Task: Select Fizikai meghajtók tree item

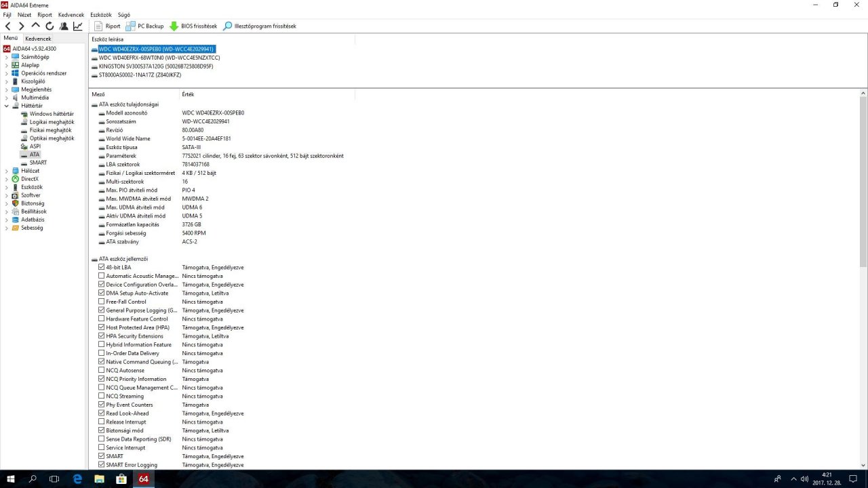Action: (x=50, y=130)
